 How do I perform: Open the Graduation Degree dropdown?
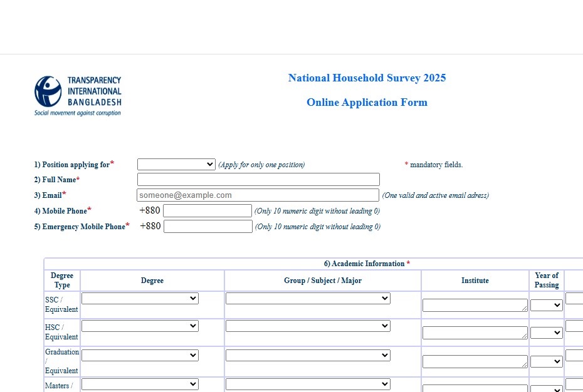(x=140, y=355)
